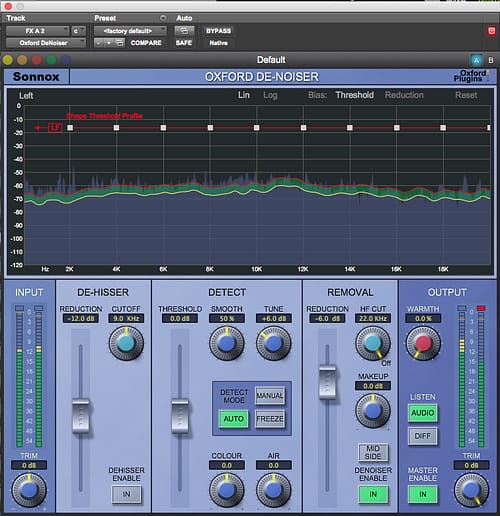Image resolution: width=500 pixels, height=516 pixels.
Task: Click the threshold node at 10K
Action: tap(256, 128)
